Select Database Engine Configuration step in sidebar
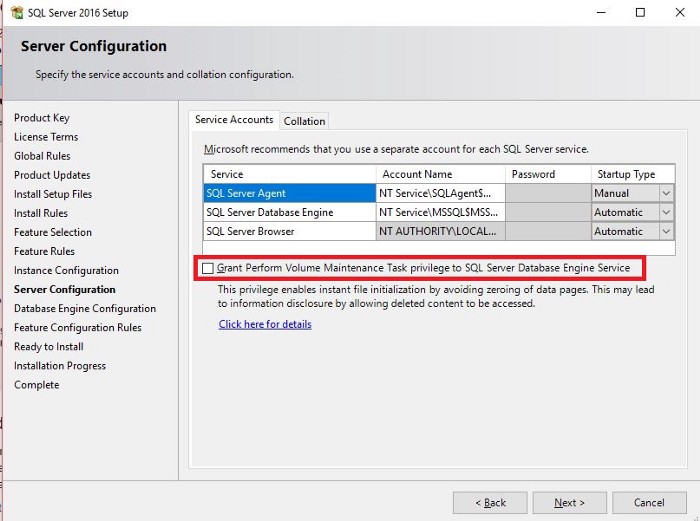Viewport: 700px width, 521px height. tap(85, 308)
